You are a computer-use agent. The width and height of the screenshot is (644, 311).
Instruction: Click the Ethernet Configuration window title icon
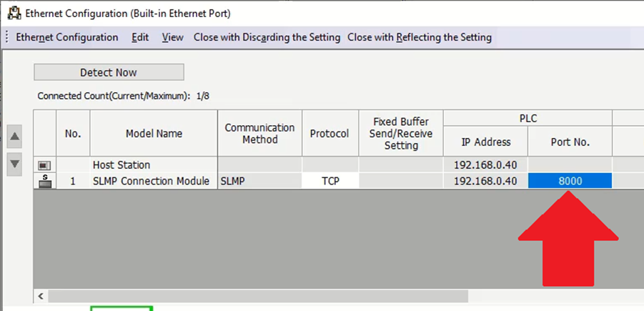[x=14, y=14]
